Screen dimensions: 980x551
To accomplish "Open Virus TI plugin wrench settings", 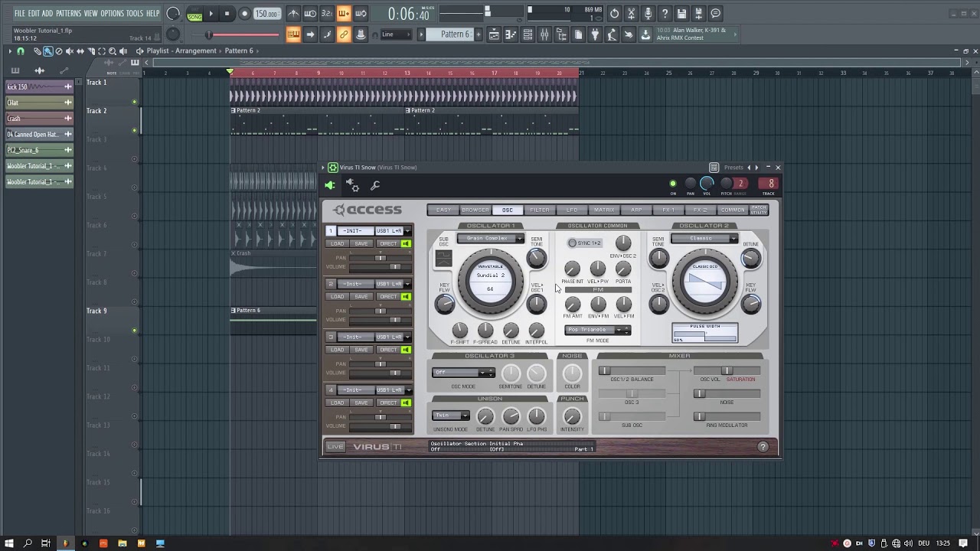I will pos(375,185).
